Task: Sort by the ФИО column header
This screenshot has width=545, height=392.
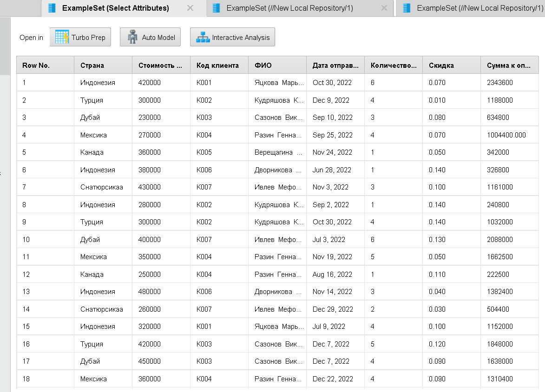Action: [277, 65]
